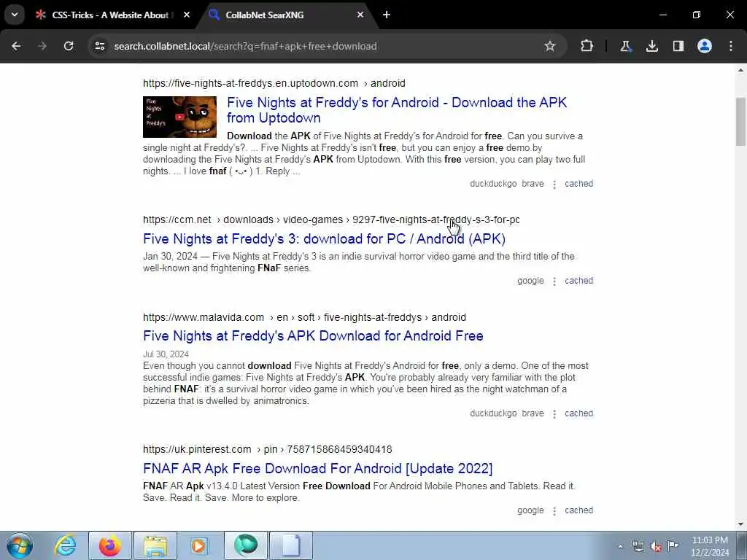Screen dimensions: 747x560
Task: Reload the current search page
Action: pyautogui.click(x=69, y=46)
